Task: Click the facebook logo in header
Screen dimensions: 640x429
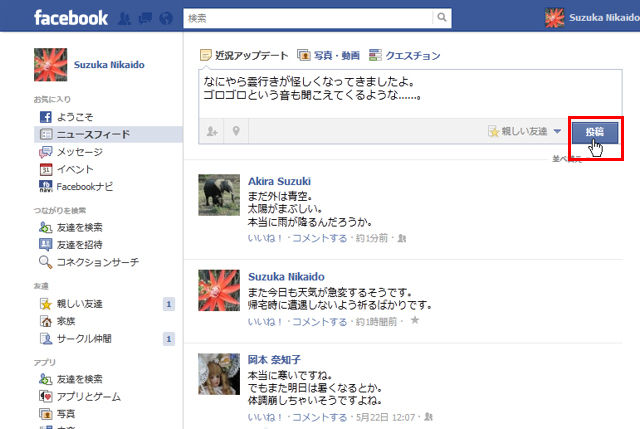Action: [x=71, y=18]
